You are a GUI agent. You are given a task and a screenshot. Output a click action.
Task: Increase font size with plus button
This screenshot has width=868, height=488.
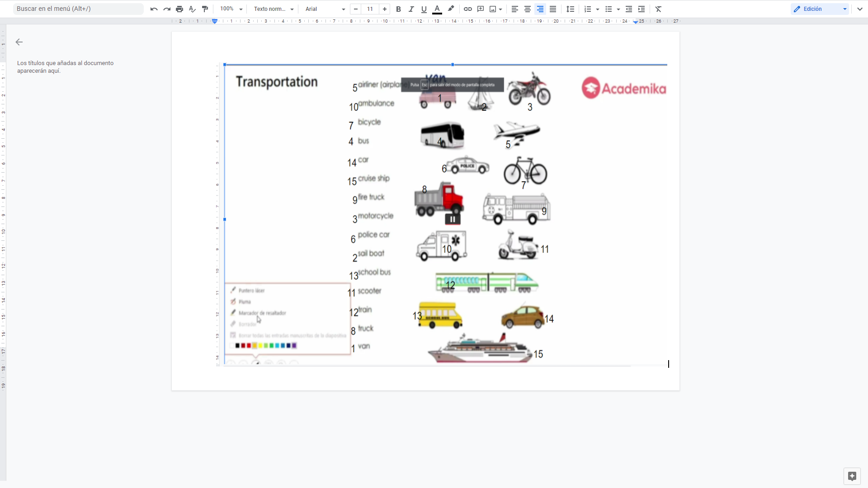385,9
